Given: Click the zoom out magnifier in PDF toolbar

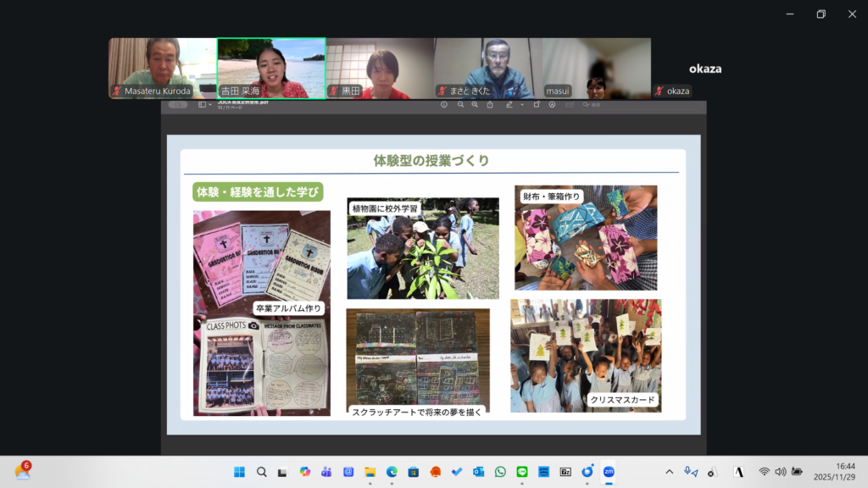Looking at the screenshot, I should (x=460, y=105).
